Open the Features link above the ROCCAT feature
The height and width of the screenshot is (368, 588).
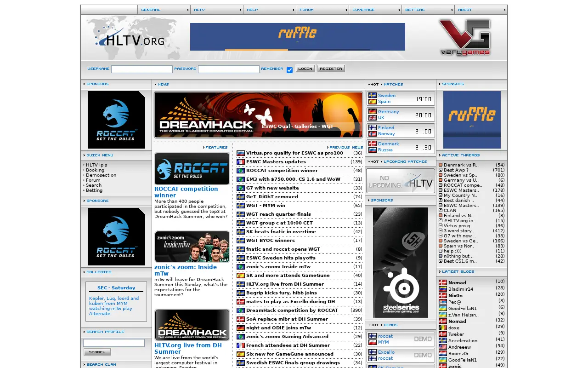click(216, 148)
